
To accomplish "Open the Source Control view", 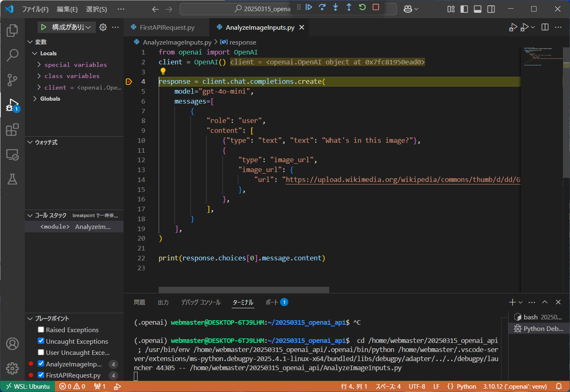I will pyautogui.click(x=12, y=80).
